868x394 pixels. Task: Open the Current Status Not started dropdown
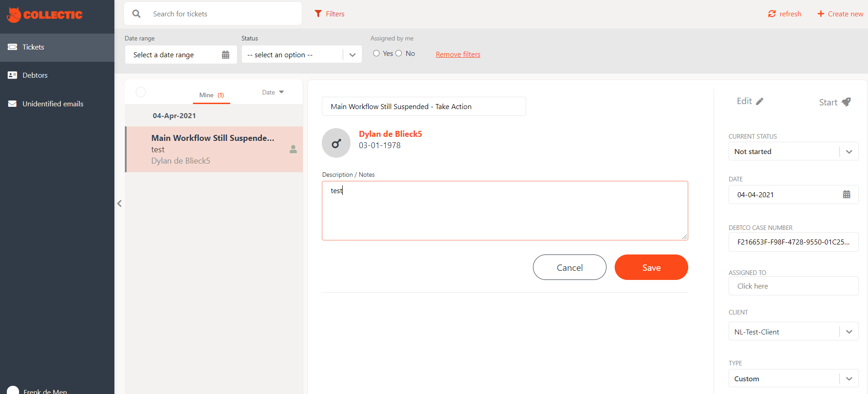pos(794,151)
